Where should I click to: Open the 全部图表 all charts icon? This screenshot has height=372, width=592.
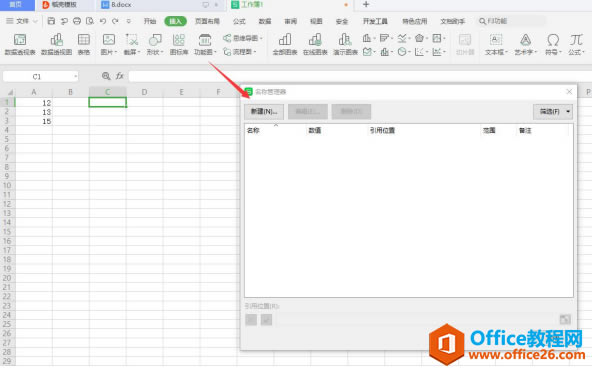click(285, 45)
